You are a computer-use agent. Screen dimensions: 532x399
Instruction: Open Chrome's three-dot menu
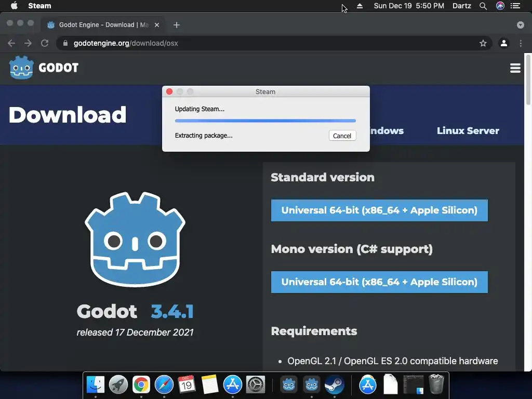[x=521, y=43]
